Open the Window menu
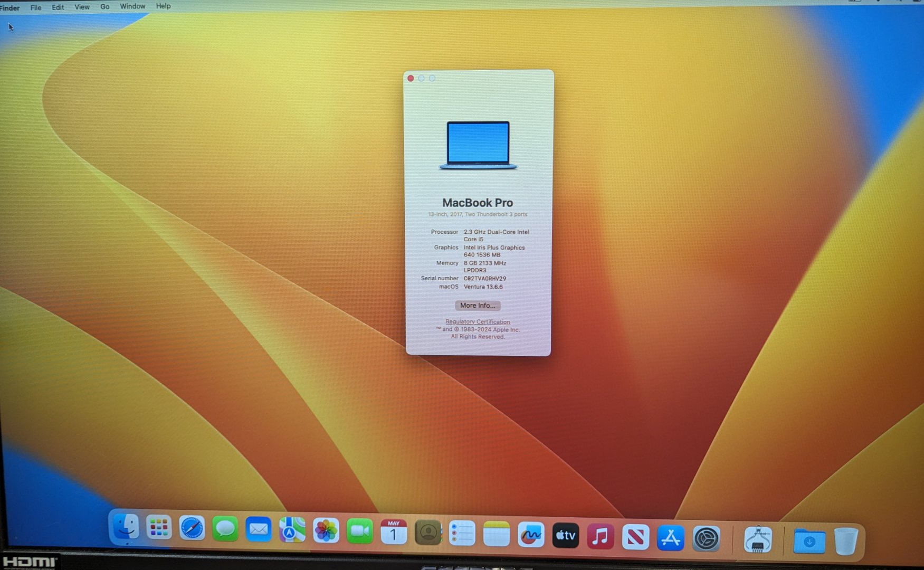The image size is (924, 570). [132, 6]
